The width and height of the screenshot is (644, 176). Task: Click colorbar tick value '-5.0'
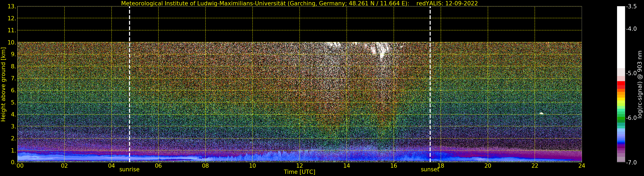(x=631, y=73)
